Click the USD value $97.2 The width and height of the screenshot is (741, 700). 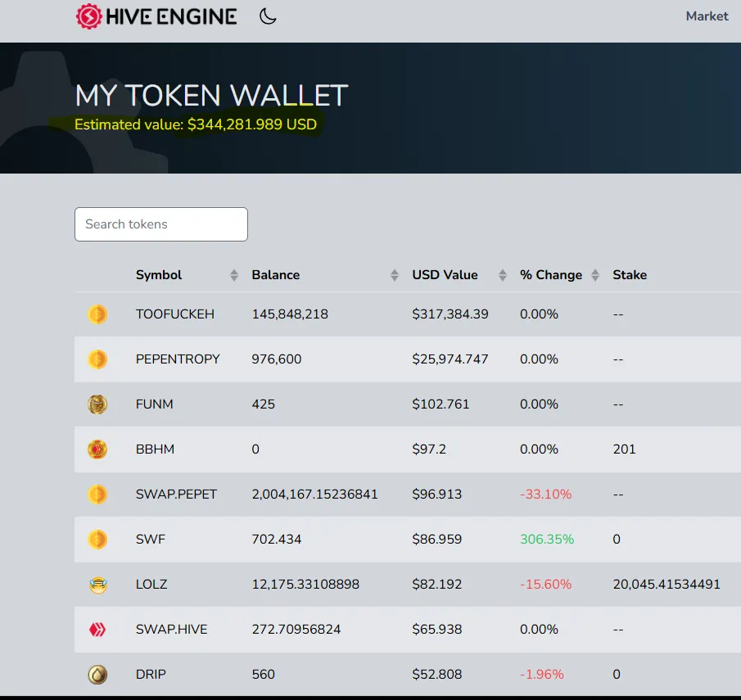[428, 449]
